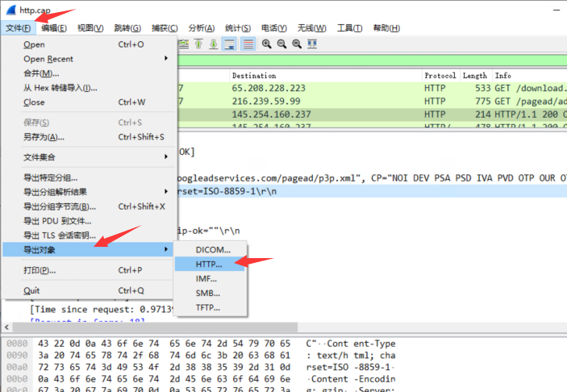The height and width of the screenshot is (392, 567).
Task: Click Quit in the File menu
Action: 31,290
